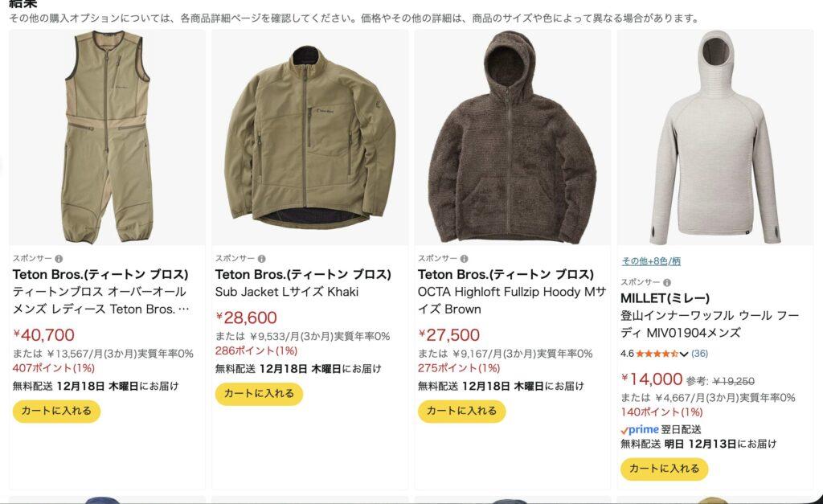The width and height of the screenshot is (823, 504).
Task: Open the star rating popover chevron
Action: point(683,354)
